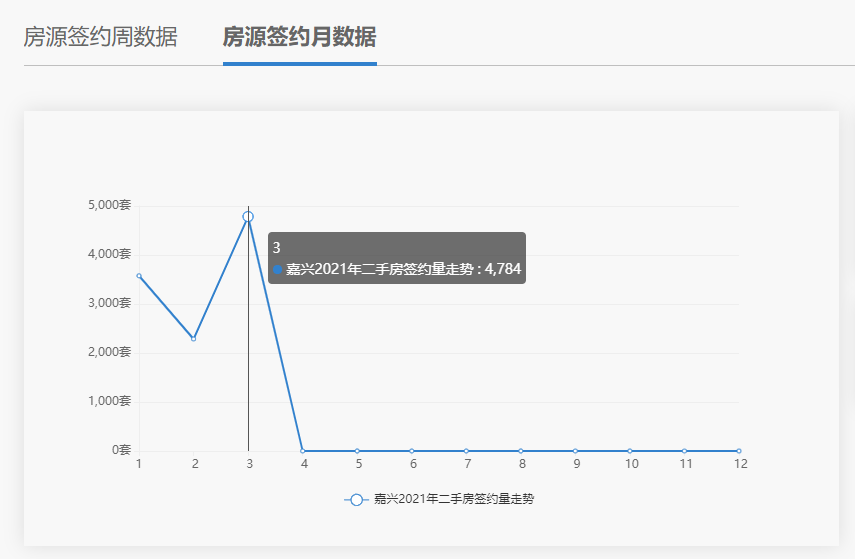Click the month 1 data point
Image resolution: width=855 pixels, height=559 pixels.
click(139, 276)
